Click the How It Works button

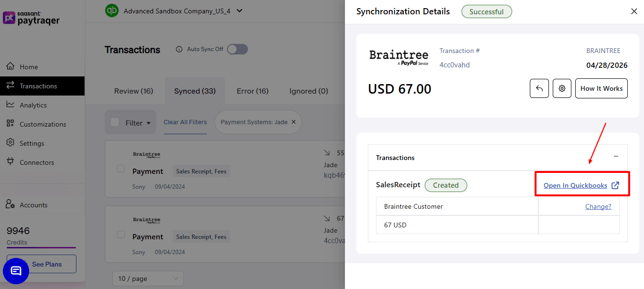click(601, 88)
